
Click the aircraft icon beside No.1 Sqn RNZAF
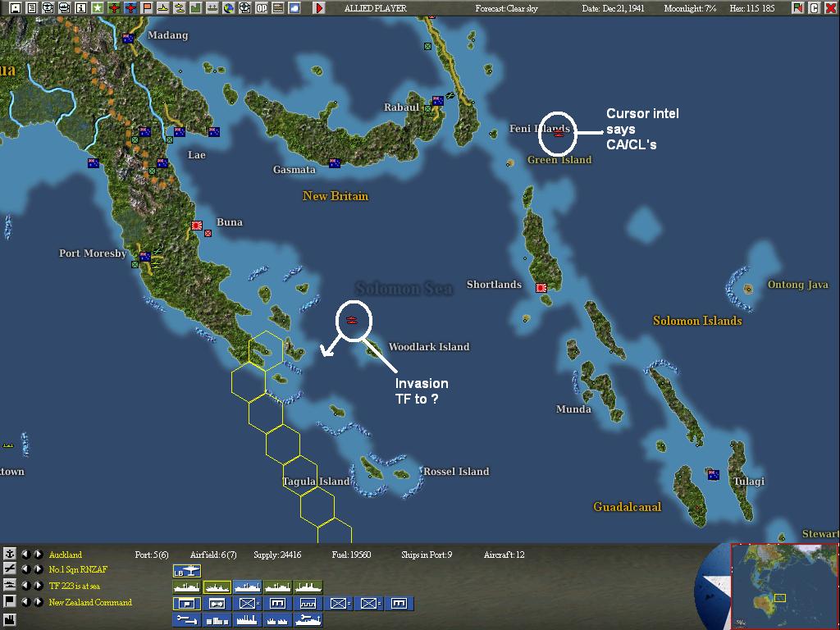tap(10, 569)
